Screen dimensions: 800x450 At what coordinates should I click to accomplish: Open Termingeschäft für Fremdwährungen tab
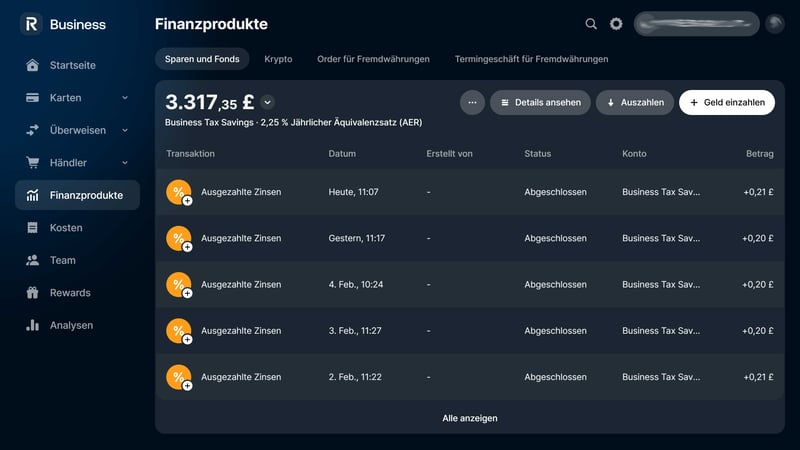coord(531,59)
